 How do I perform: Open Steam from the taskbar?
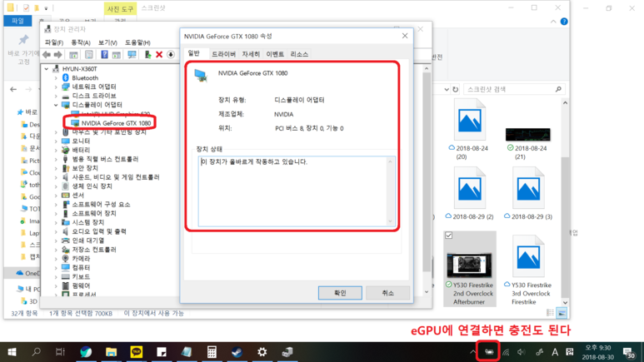pos(237,352)
